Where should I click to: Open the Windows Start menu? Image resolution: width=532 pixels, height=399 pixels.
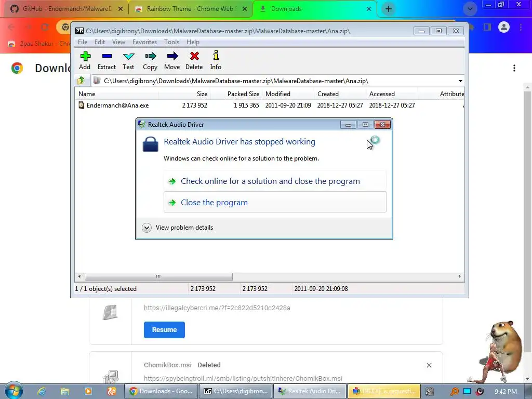click(14, 391)
